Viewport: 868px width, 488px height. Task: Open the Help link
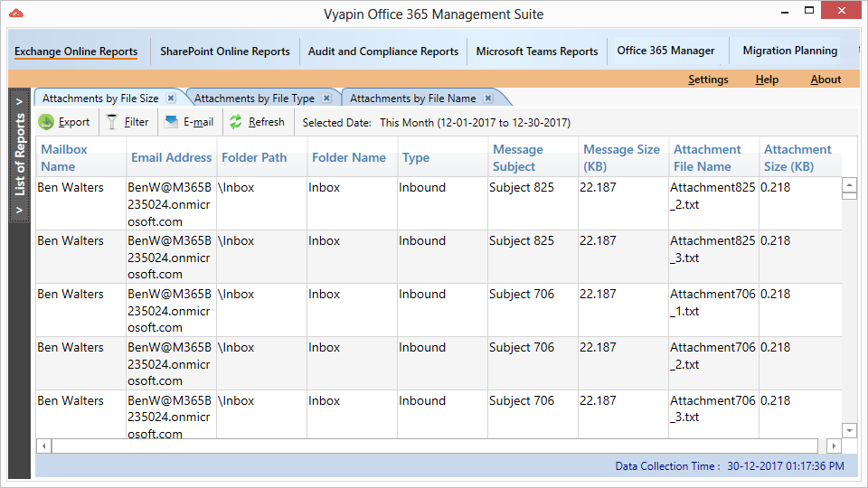pos(767,80)
